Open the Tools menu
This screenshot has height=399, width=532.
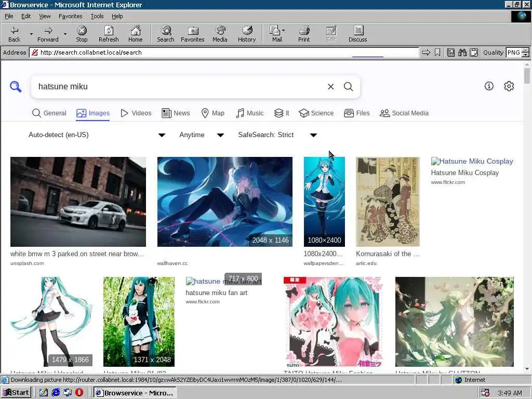[x=97, y=16]
